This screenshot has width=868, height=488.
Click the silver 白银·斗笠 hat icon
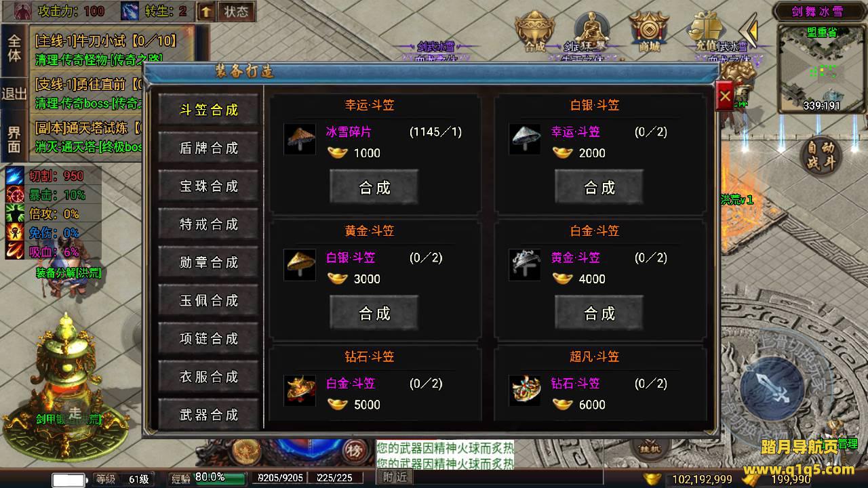tap(524, 139)
